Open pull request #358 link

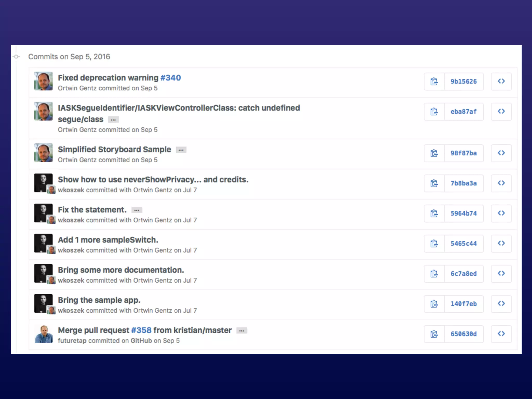coord(141,330)
